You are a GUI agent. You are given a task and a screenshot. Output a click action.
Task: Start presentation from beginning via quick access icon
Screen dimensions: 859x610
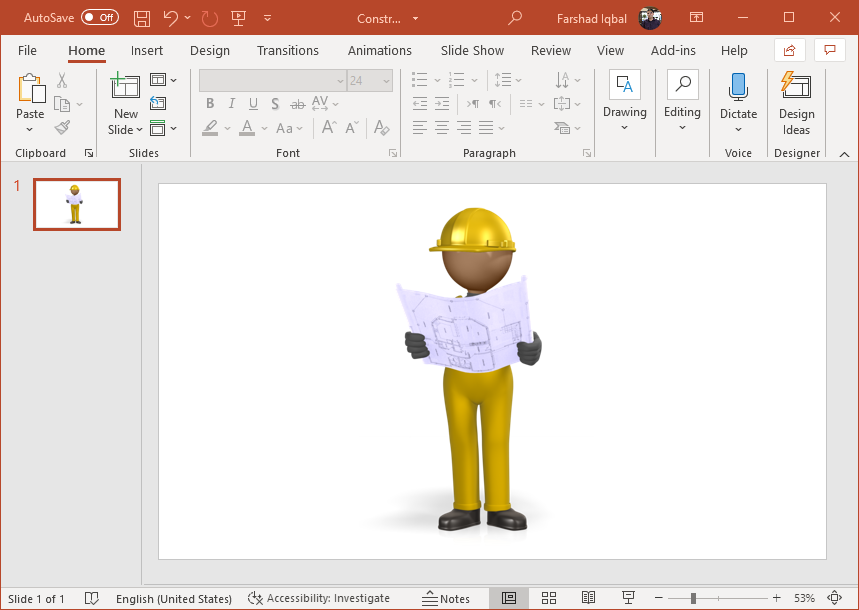(238, 18)
